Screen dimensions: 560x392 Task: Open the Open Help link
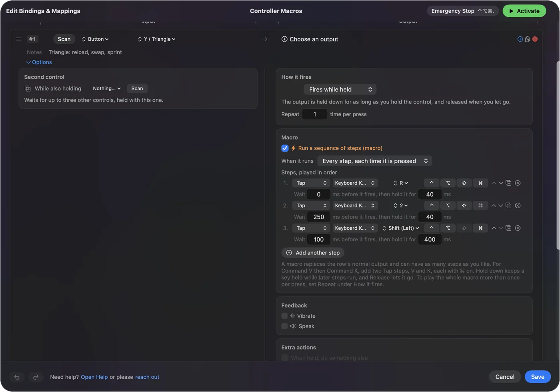[94, 377]
